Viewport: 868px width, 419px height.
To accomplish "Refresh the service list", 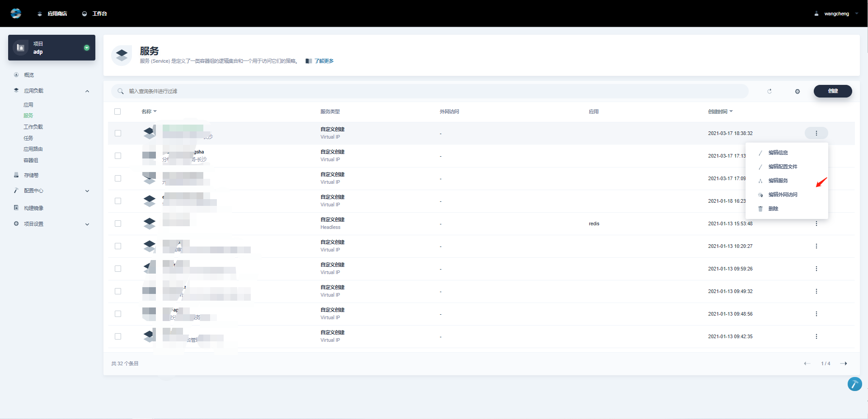I will 769,91.
